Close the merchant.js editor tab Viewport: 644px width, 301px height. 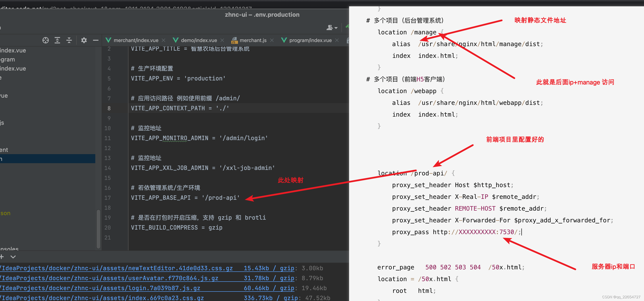272,40
